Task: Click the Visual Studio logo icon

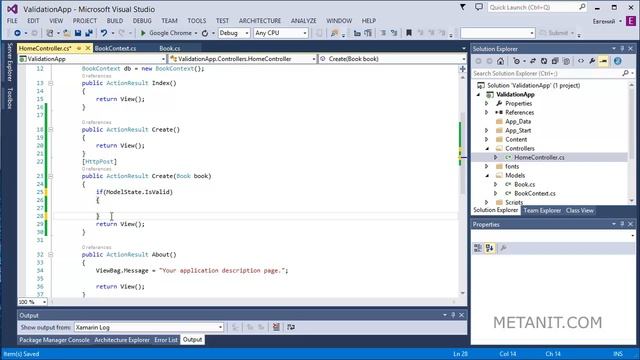Action: coord(12,9)
